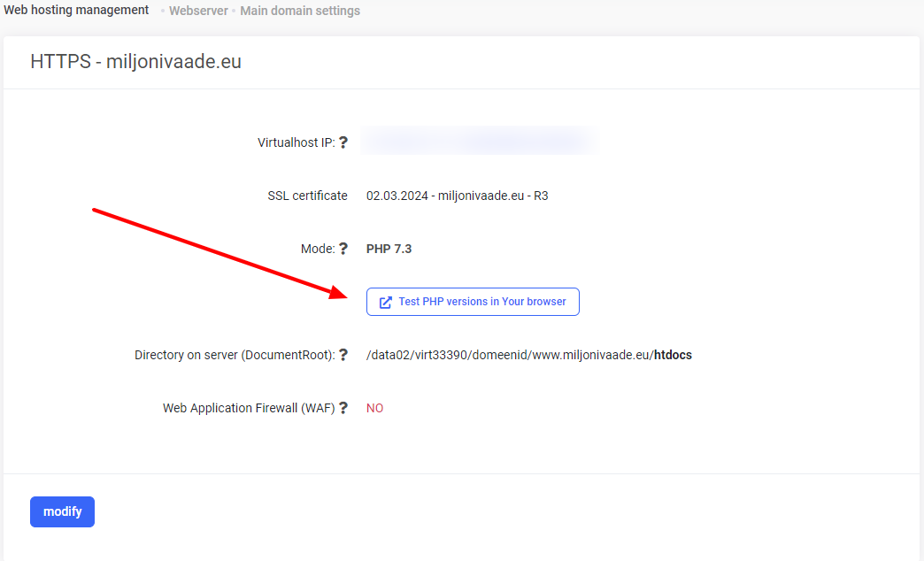Click the Web Application Firewall (WAF) label
This screenshot has height=561, width=924.
point(248,408)
